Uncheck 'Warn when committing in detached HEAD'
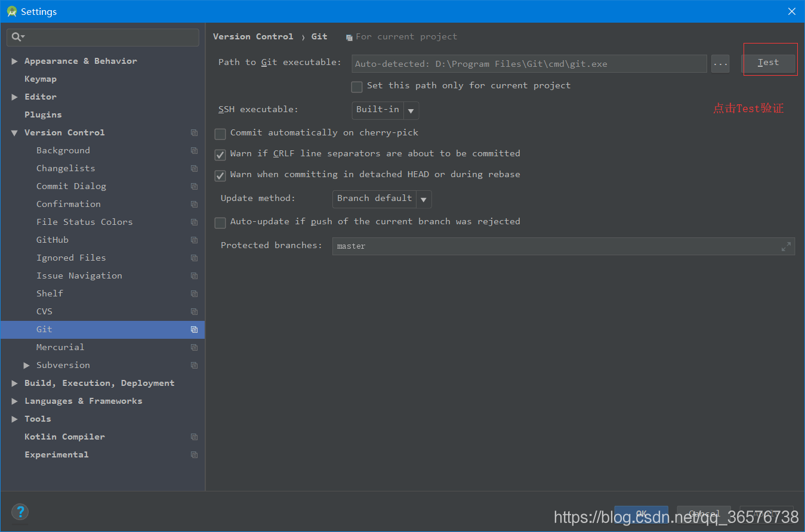This screenshot has height=532, width=805. click(220, 175)
